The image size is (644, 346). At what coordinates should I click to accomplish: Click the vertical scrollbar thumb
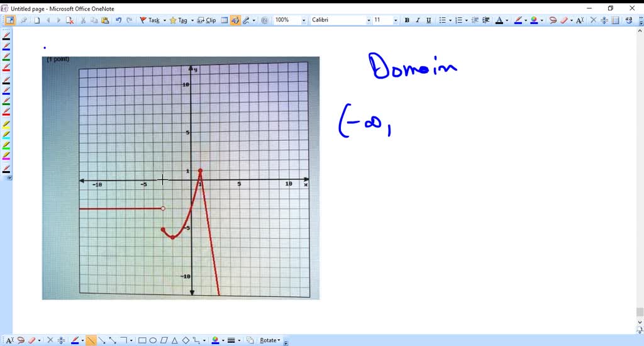[640, 312]
